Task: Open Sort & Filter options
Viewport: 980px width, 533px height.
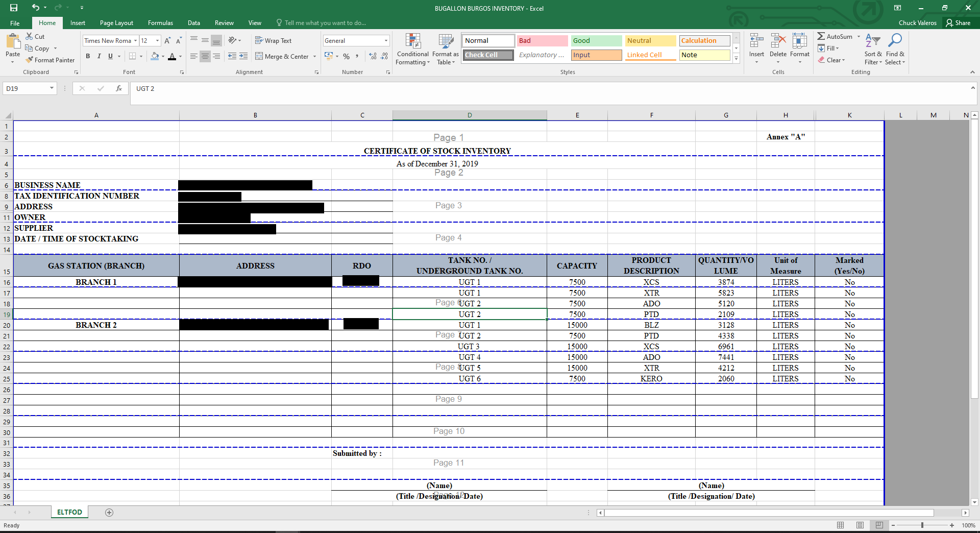Action: tap(873, 49)
